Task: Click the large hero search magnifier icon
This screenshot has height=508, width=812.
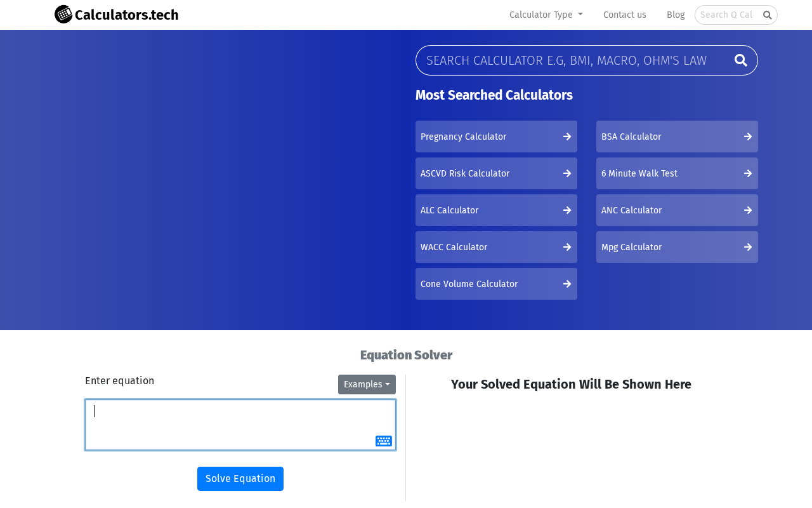Action: click(740, 60)
